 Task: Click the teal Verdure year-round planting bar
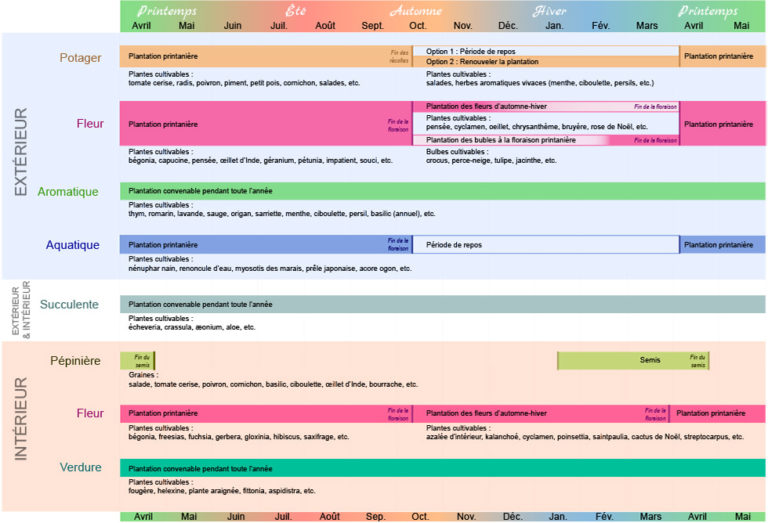coord(443,468)
